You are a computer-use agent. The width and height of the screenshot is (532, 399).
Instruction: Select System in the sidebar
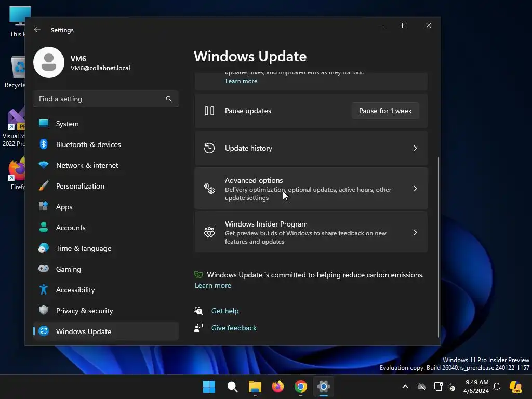tap(106, 124)
